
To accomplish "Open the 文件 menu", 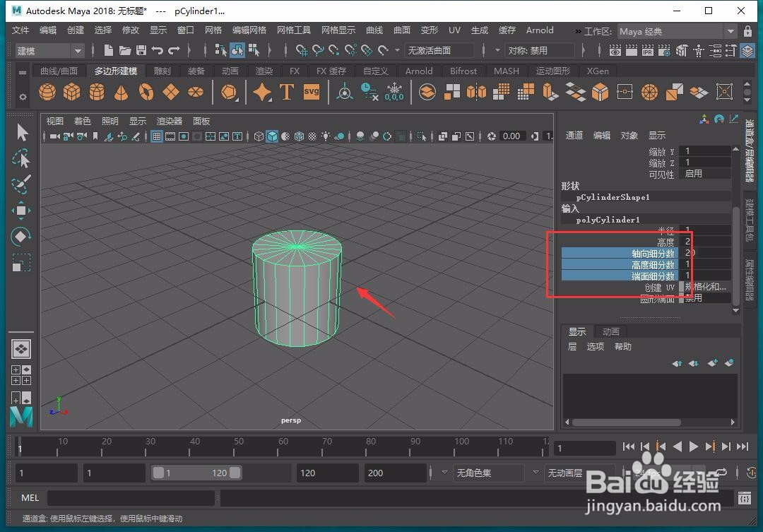I will click(20, 30).
